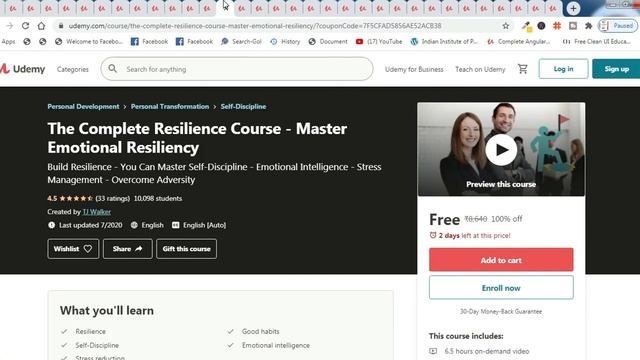
Task: Go to the browser home page icon
Action: point(41,26)
